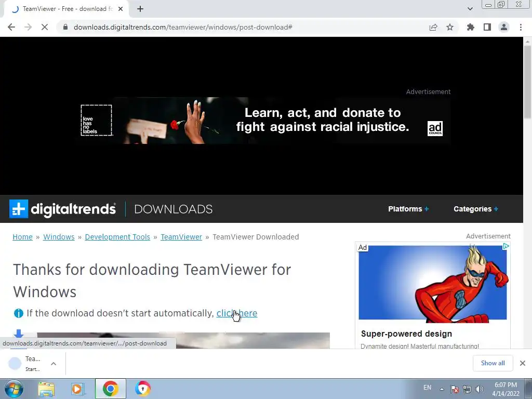Stop loading the page
The height and width of the screenshot is (399, 532).
45,27
